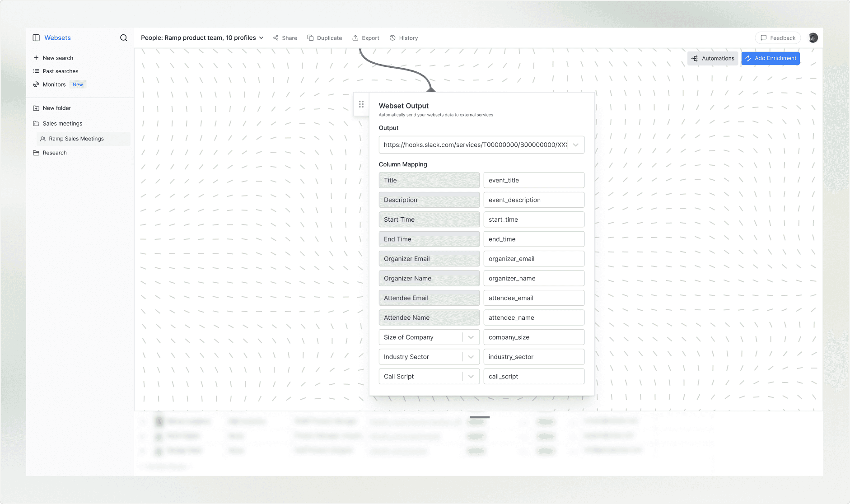Click the Title source column field
Screen dimensions: 850x504
[x=429, y=180]
